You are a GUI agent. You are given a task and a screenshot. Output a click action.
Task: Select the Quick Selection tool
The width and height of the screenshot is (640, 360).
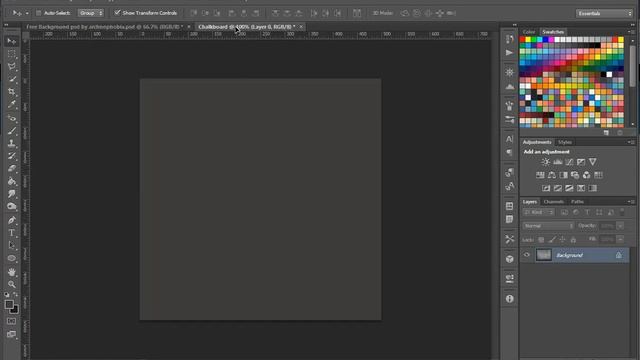point(11,79)
